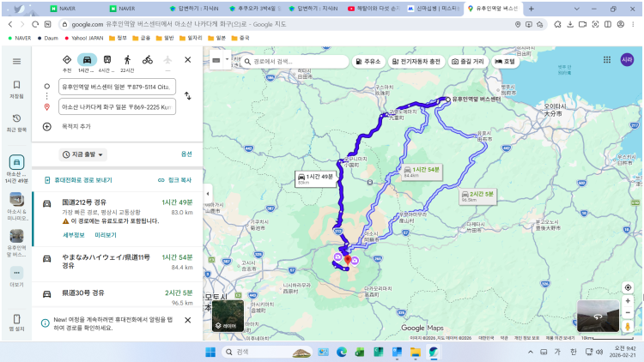Expand 더보기 in the side rail
This screenshot has height=362, width=644.
pos(16,276)
